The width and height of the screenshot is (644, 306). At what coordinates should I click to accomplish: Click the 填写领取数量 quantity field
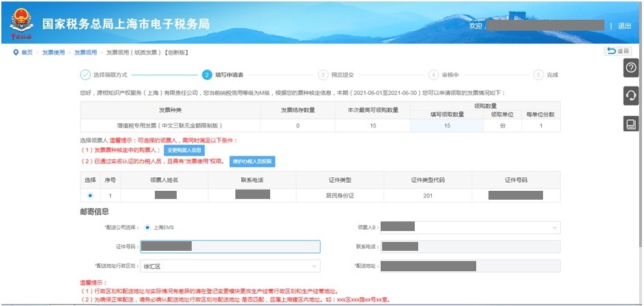pyautogui.click(x=447, y=126)
